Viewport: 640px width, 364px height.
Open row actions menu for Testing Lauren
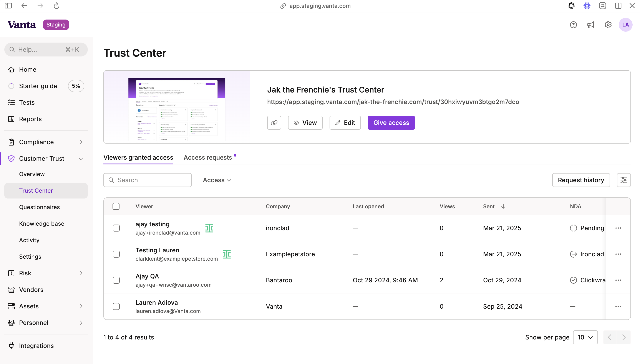point(618,254)
